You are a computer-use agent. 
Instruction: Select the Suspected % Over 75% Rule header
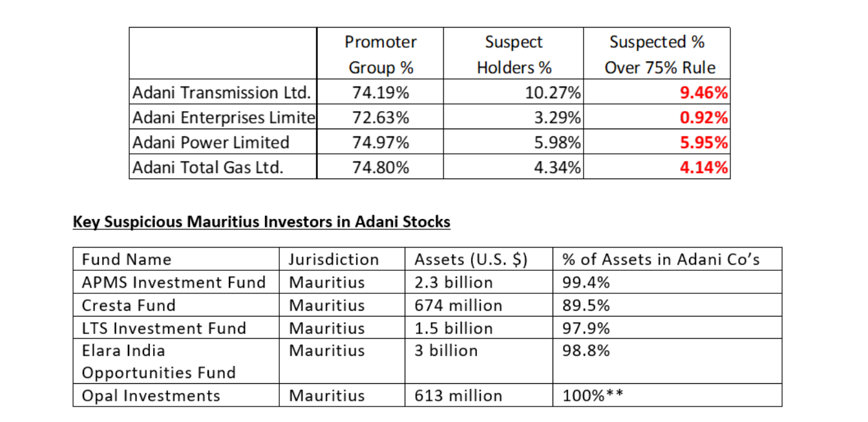tap(657, 55)
